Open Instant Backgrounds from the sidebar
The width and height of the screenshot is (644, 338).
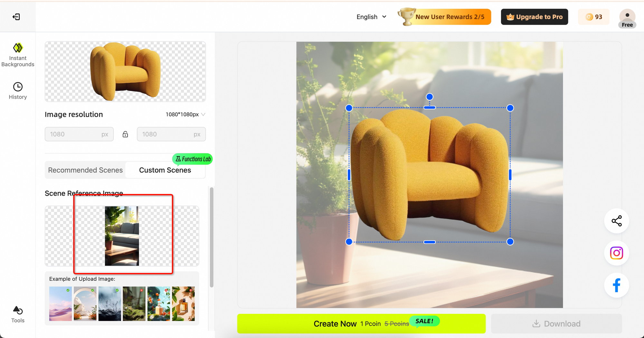pos(18,55)
